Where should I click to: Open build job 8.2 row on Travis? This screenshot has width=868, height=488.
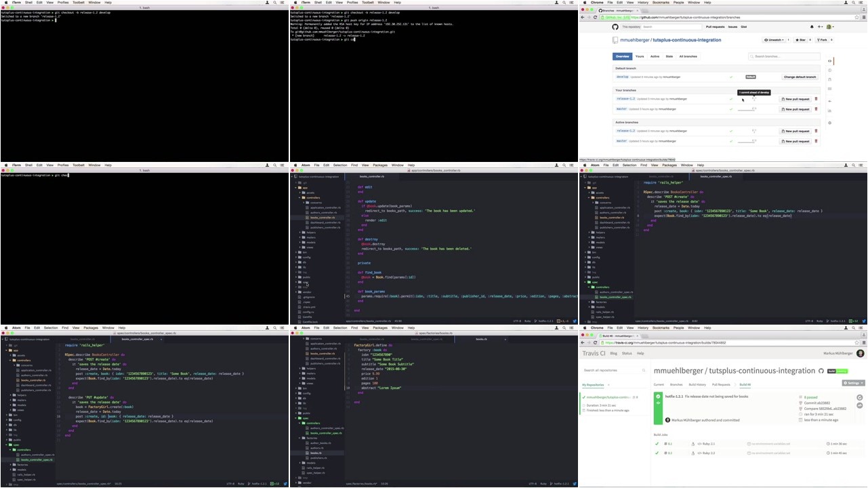click(x=760, y=453)
